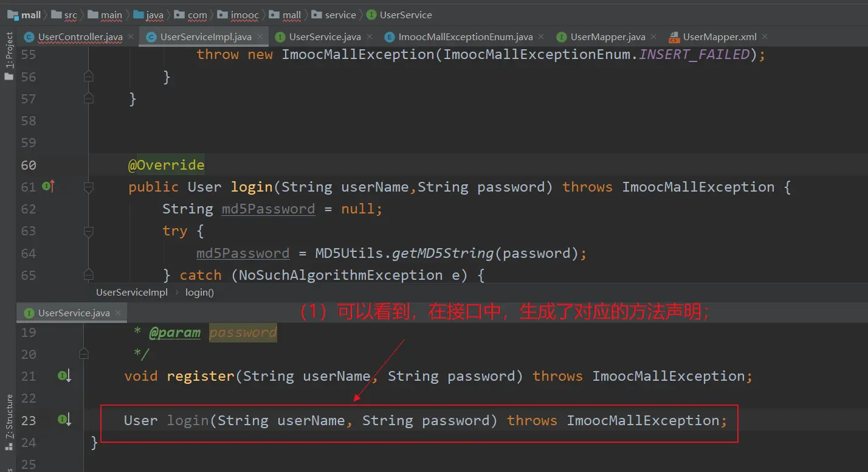The width and height of the screenshot is (868, 472).
Task: Click the overrides gutter icon beside login method
Action: point(48,187)
